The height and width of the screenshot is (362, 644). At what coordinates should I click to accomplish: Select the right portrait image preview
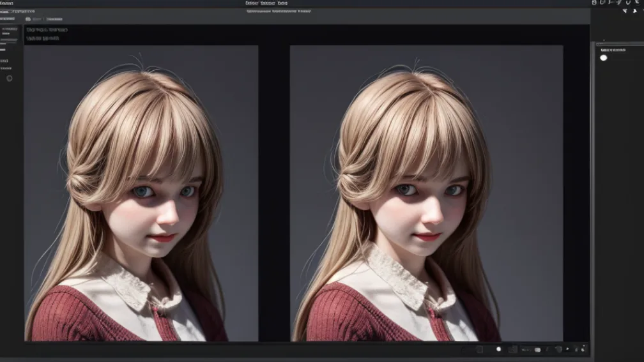[426, 193]
